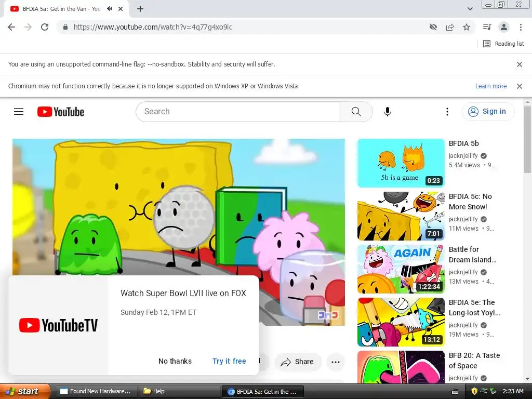Open the YouTube hamburger guide menu
This screenshot has width=532, height=399.
click(19, 111)
